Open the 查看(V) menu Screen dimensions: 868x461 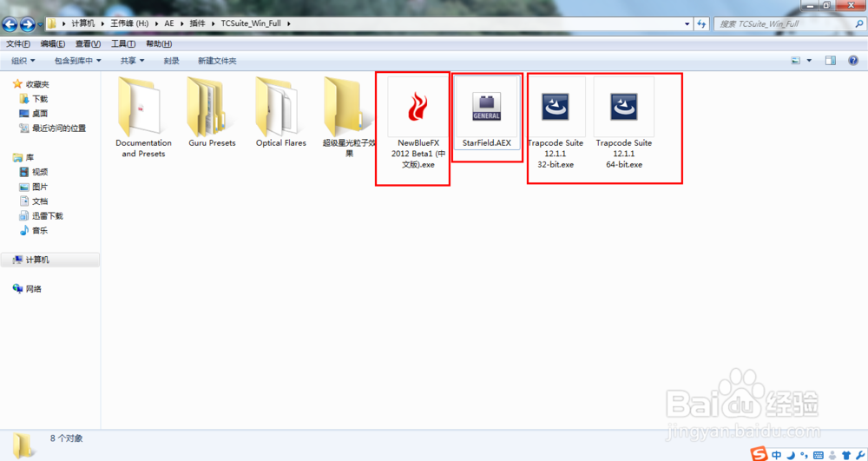(x=88, y=43)
